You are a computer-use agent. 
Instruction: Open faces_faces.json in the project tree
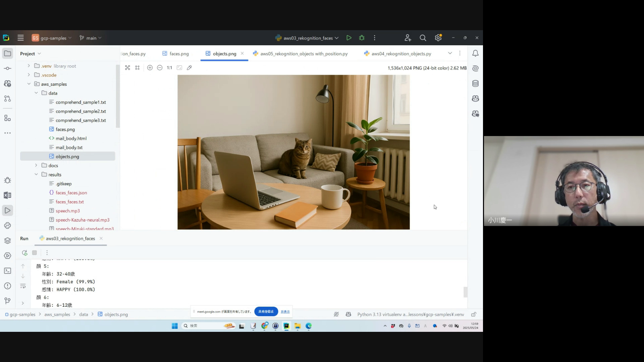71,193
